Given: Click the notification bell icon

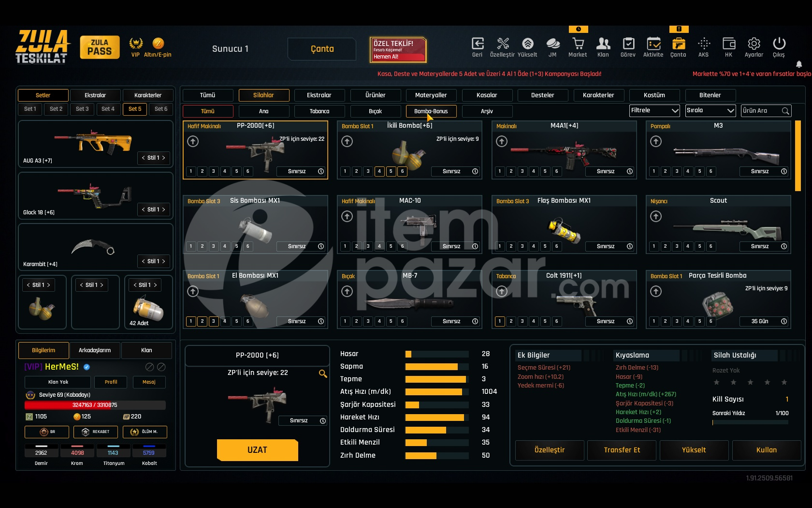Looking at the screenshot, I should tap(799, 64).
